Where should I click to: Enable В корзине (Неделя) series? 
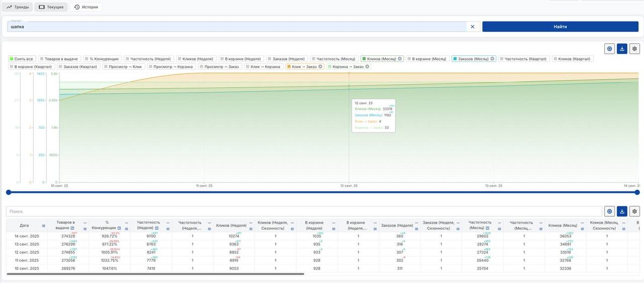pos(241,59)
